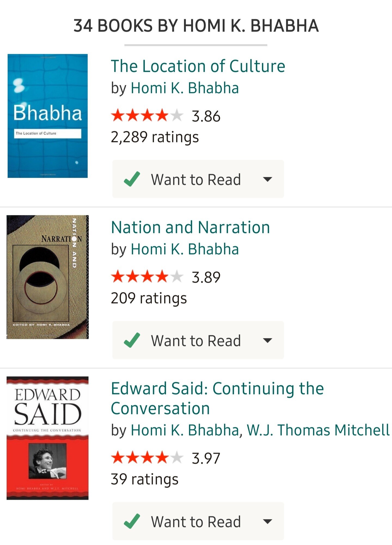The height and width of the screenshot is (545, 392).
Task: Expand shelf dropdown arrow for Nation and Narration
Action: [267, 340]
